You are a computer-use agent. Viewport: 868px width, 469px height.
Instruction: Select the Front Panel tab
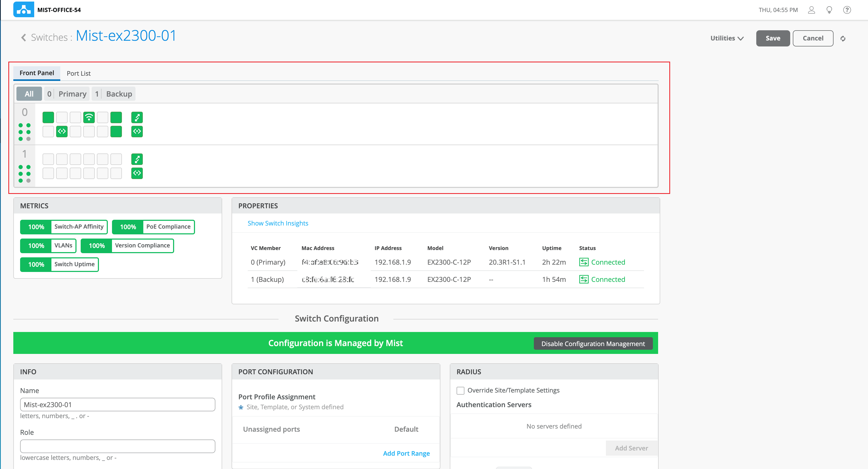pyautogui.click(x=37, y=73)
